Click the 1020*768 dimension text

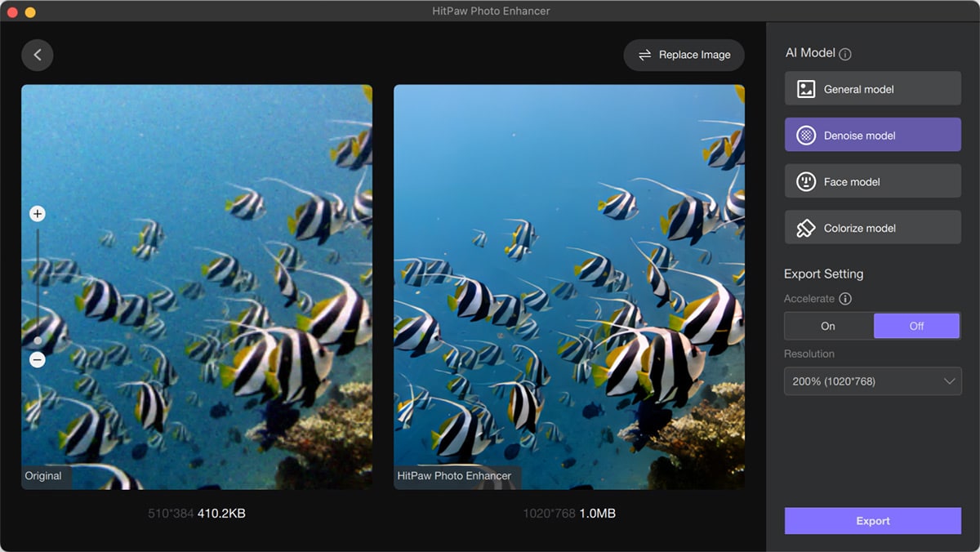(x=549, y=514)
